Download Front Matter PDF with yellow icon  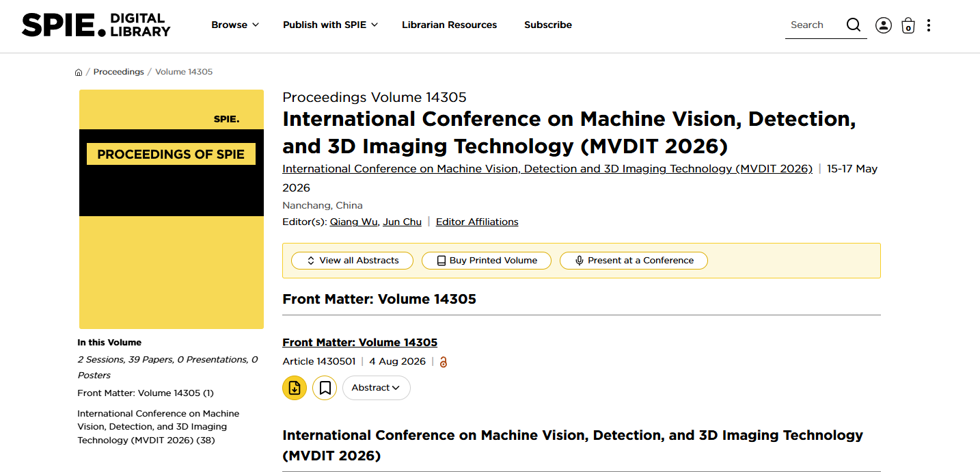tap(295, 388)
